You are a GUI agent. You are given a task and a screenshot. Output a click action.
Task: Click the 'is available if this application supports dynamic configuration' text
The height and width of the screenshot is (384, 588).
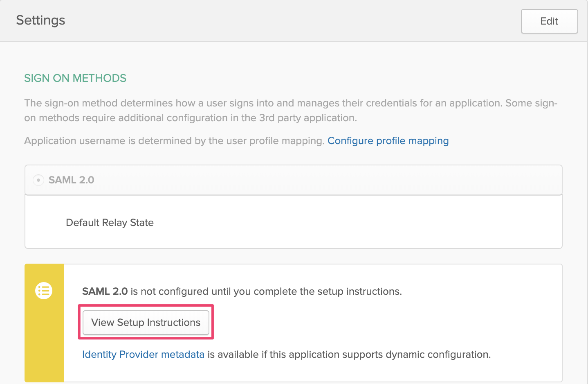point(349,355)
